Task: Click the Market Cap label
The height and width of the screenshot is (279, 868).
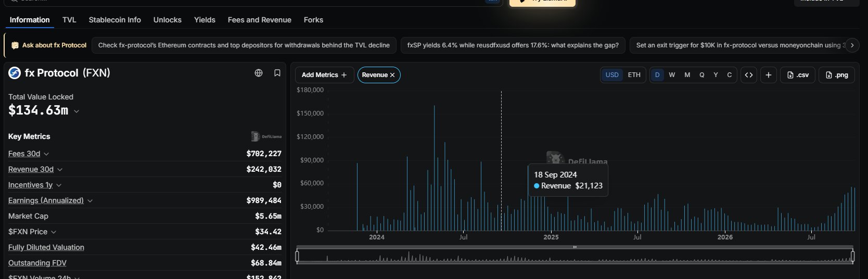Action: tap(28, 216)
